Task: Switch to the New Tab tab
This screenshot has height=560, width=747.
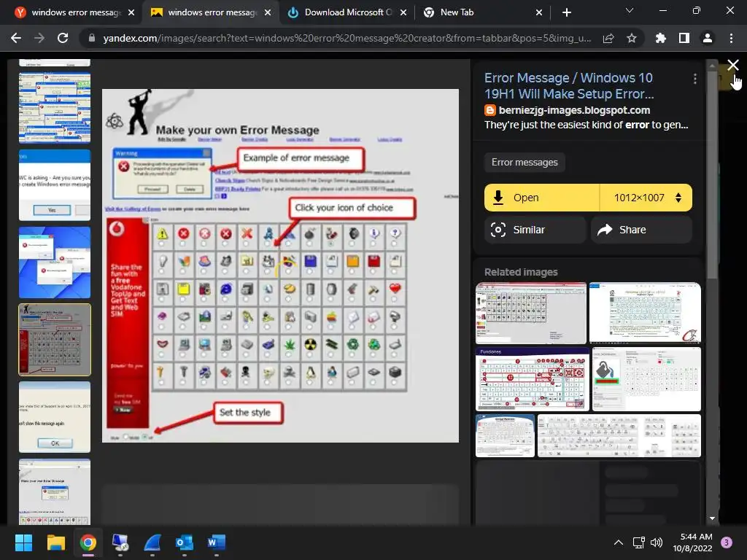Action: point(482,12)
